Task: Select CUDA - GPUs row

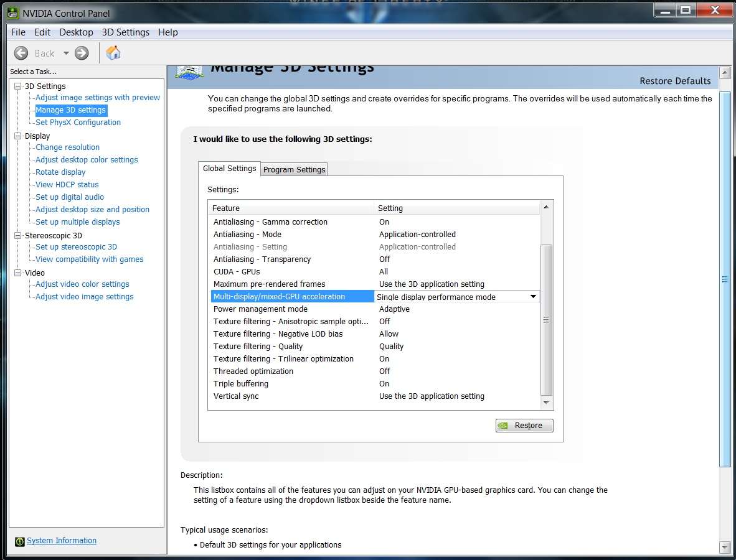Action: point(375,271)
